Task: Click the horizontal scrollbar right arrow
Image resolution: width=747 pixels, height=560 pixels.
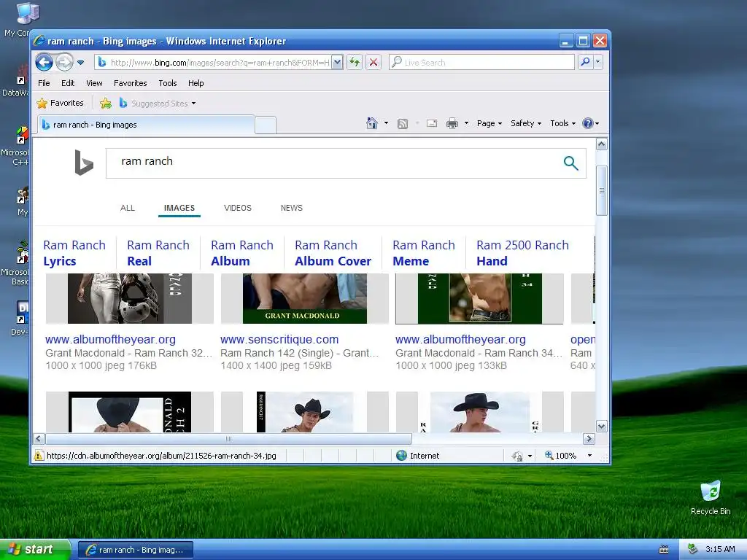Action: pos(589,438)
